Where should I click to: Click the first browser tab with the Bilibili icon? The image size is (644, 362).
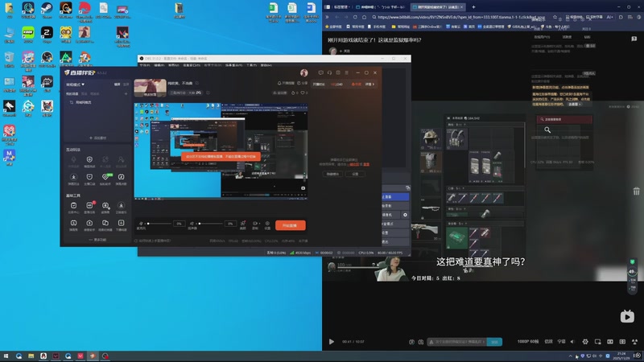point(380,7)
